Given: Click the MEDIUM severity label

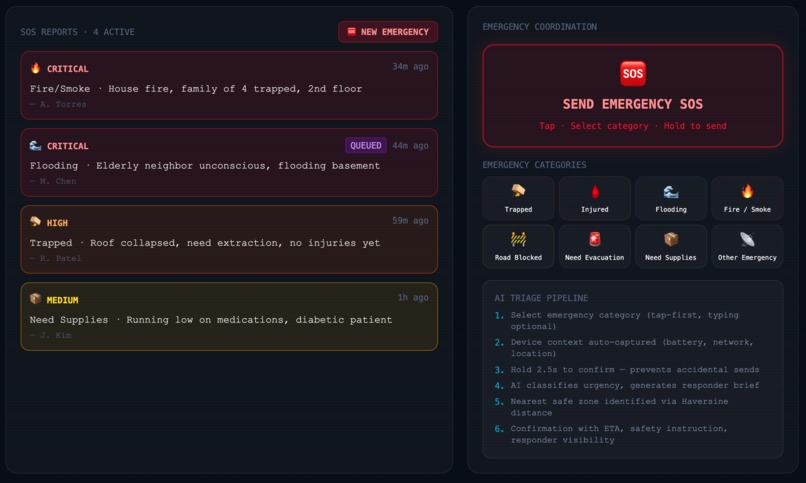Looking at the screenshot, I should pyautogui.click(x=63, y=300).
